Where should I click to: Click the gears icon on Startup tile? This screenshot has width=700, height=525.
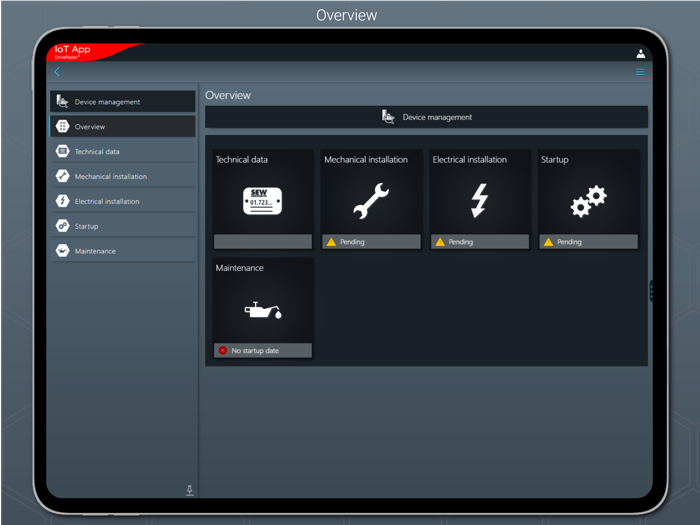pos(588,202)
